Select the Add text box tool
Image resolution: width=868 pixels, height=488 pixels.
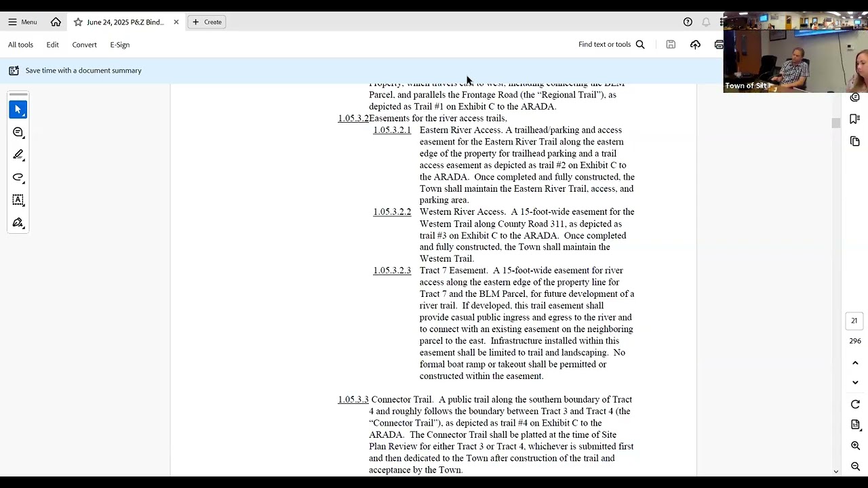[x=18, y=200]
